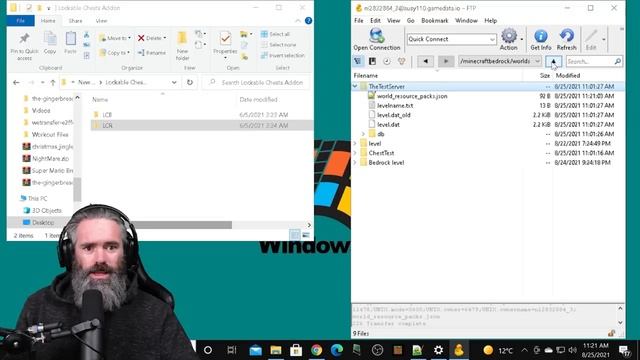Screen dimensions: 640x360
Task: Refresh the FTP file listing
Action: [x=566, y=39]
